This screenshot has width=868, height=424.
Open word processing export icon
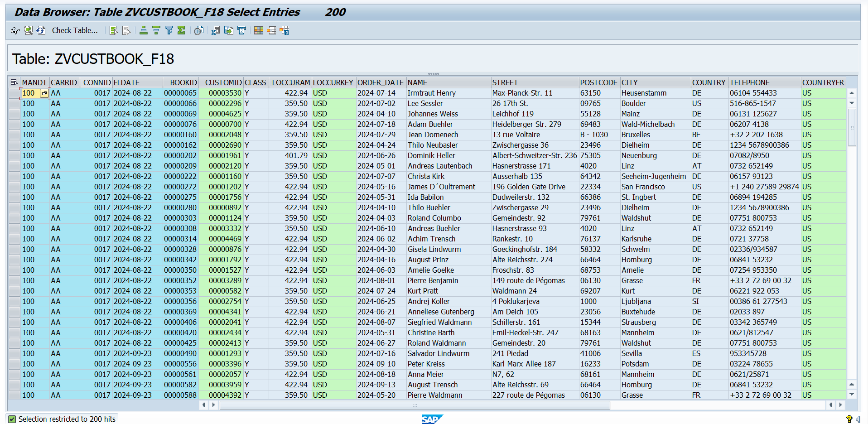[241, 30]
